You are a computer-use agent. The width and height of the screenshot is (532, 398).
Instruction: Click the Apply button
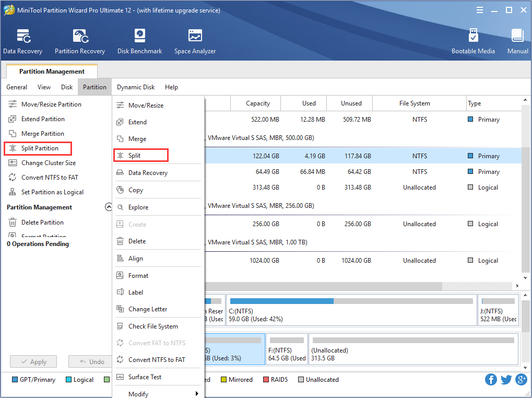[33, 361]
